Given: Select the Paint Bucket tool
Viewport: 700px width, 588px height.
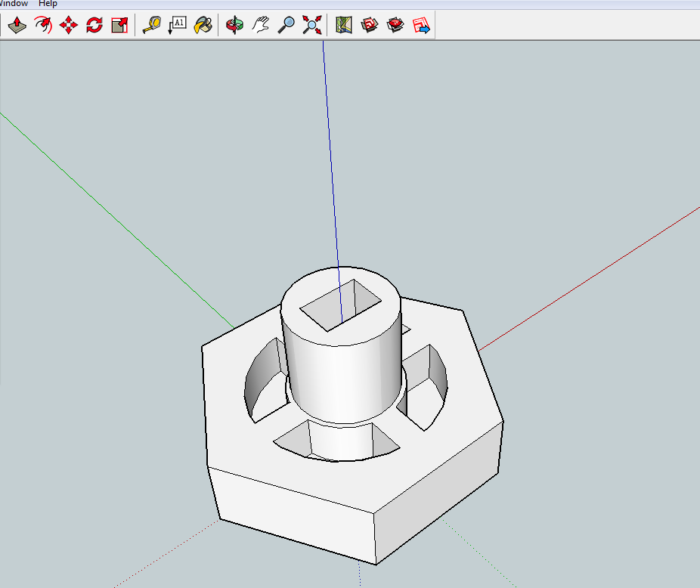Looking at the screenshot, I should pyautogui.click(x=202, y=24).
